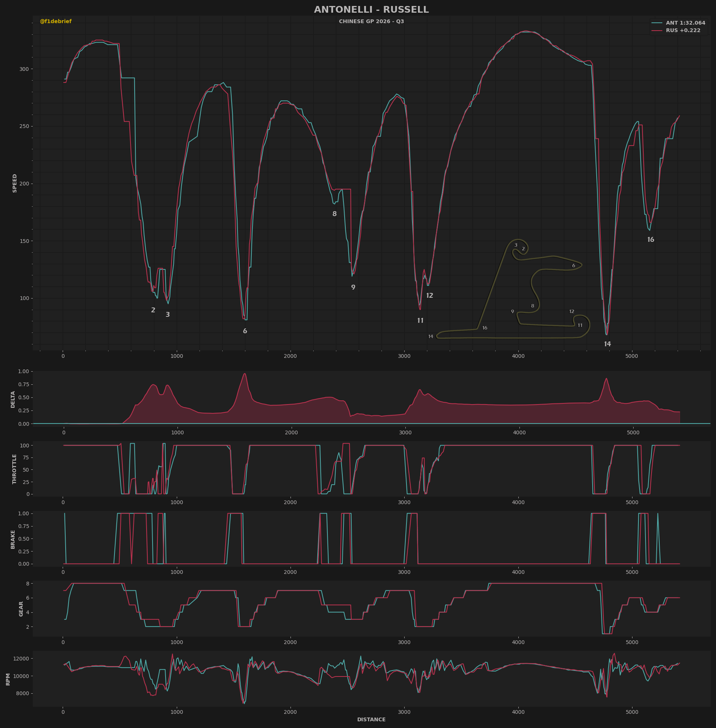
Task: Click the 8000 tick on the RPM axis
Action: 23,693
